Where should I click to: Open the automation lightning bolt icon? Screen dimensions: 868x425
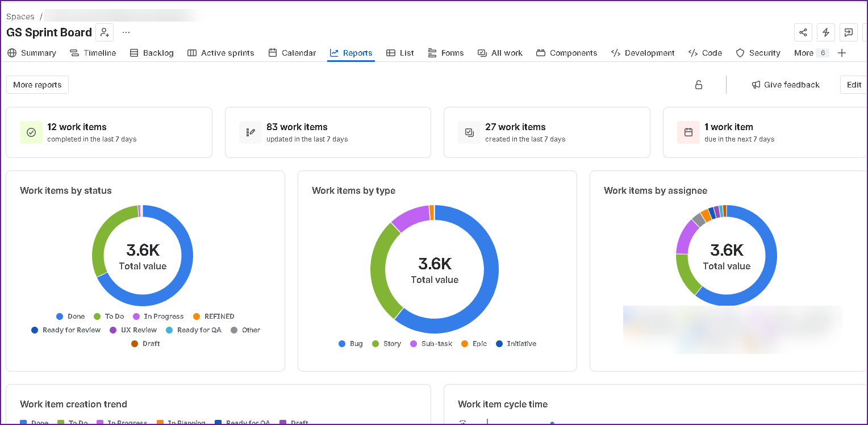[x=826, y=32]
